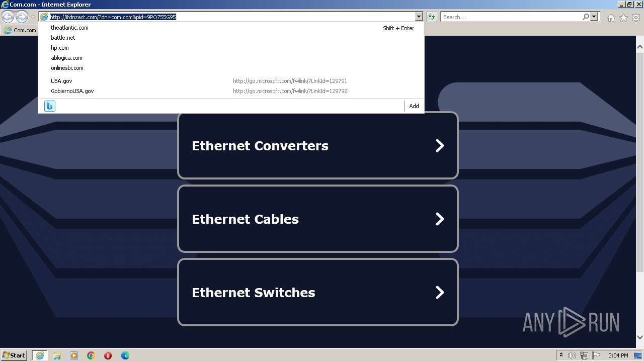This screenshot has width=644, height=362.
Task: Select onlinesbi.com suggestion
Action: [231, 68]
